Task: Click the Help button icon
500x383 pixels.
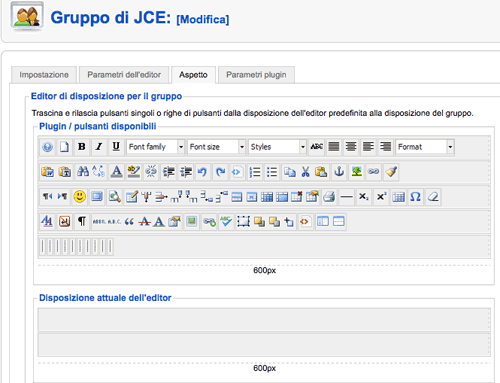Action: [x=48, y=147]
